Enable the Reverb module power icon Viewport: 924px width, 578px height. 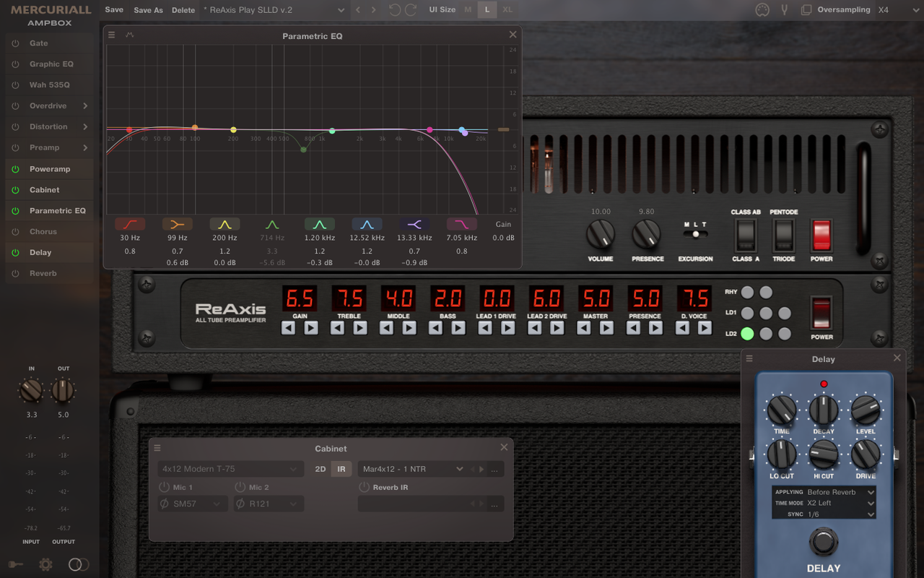click(x=15, y=274)
